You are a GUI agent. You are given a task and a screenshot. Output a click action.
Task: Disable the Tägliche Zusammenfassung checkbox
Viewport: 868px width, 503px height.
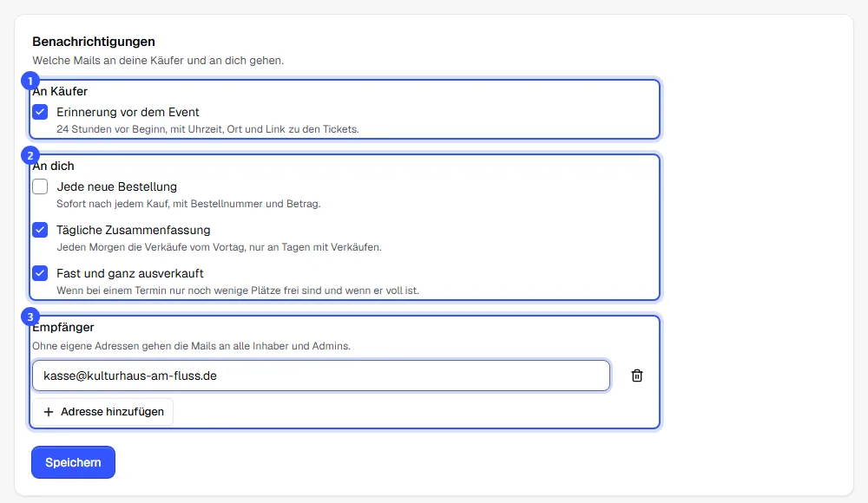pyautogui.click(x=40, y=230)
